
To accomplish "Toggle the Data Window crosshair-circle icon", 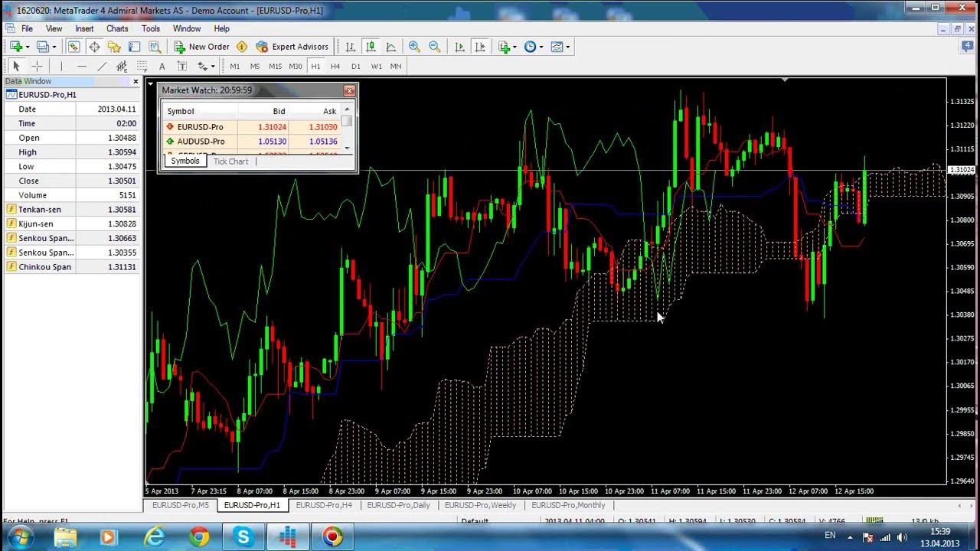I will pos(94,47).
